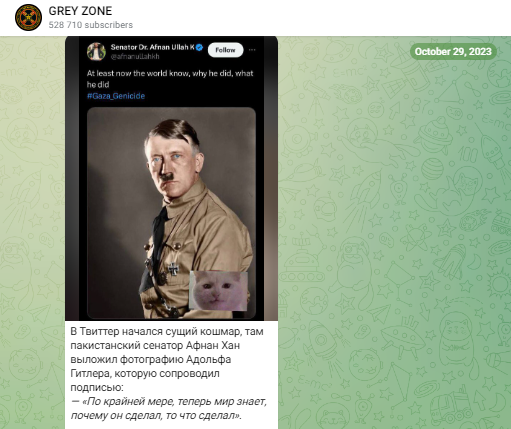Image resolution: width=511 pixels, height=429 pixels.
Task: Click the words 'пакистанский сенатор Афнан Хан'
Action: [x=155, y=346]
